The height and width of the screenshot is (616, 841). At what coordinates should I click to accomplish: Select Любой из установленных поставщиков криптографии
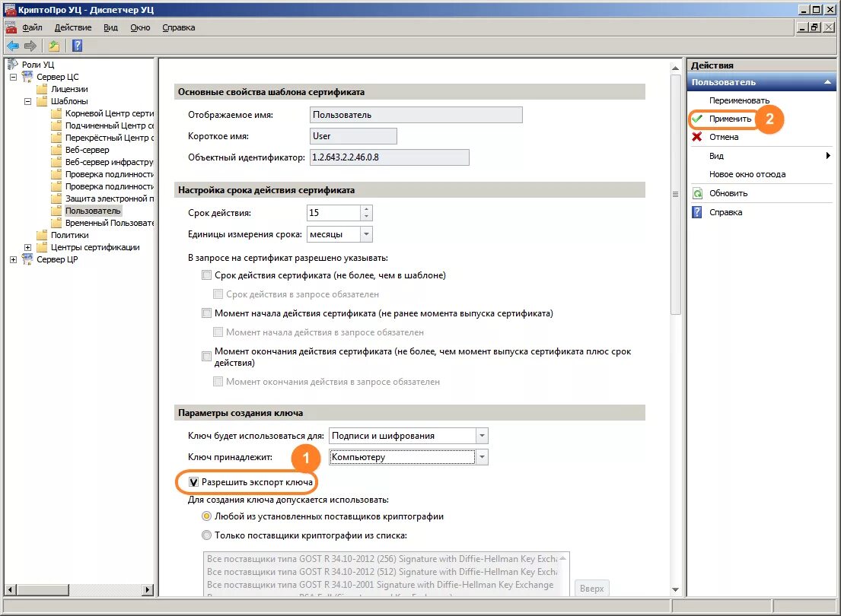pyautogui.click(x=206, y=516)
